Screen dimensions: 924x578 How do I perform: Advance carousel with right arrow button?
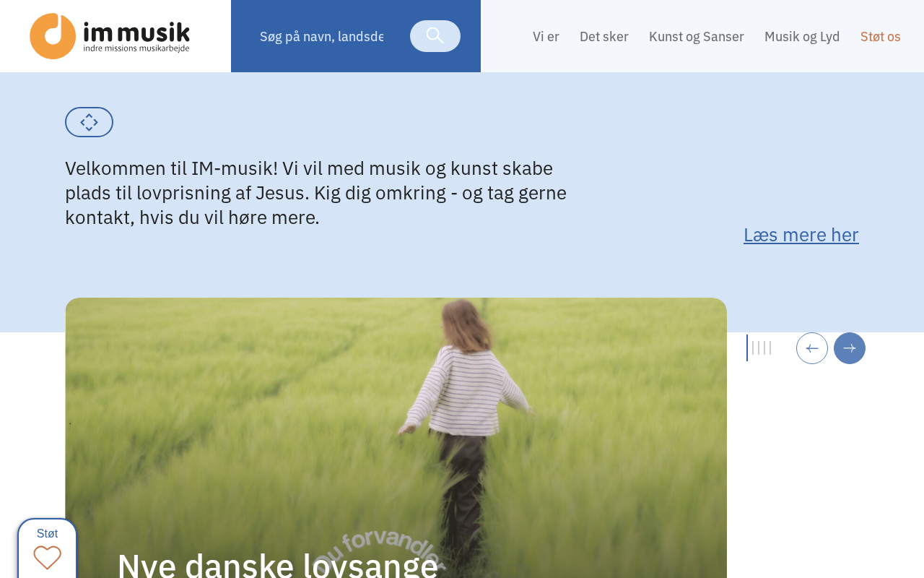850,348
